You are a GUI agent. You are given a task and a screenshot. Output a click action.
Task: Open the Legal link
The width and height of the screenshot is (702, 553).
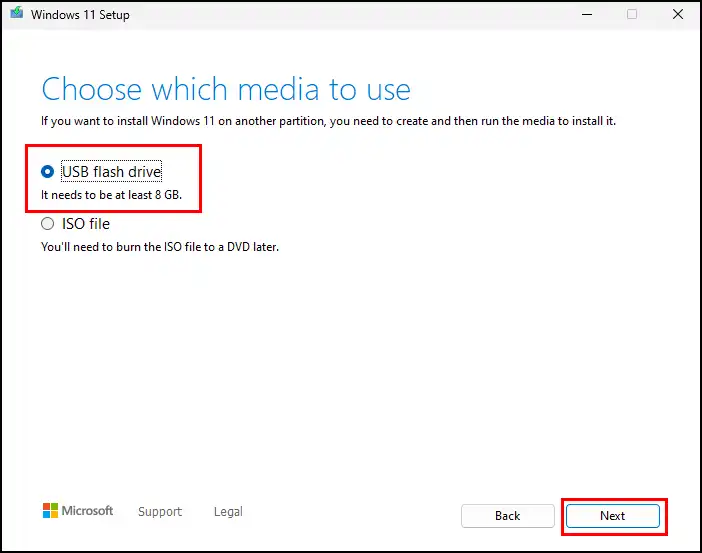228,511
